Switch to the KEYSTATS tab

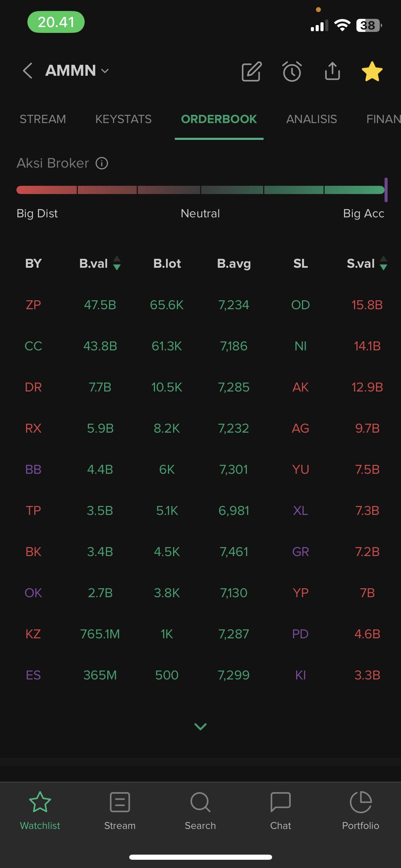[x=123, y=119]
